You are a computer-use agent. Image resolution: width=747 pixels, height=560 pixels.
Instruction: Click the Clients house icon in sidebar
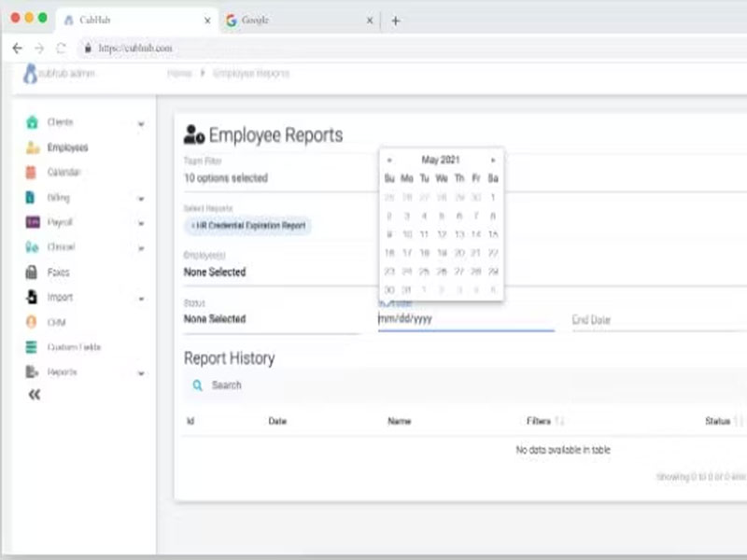click(x=32, y=122)
